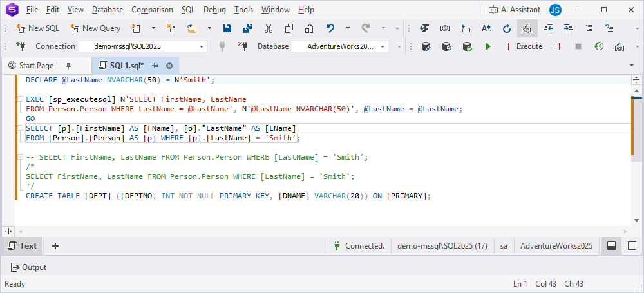Select the Text view tab
644x293 pixels.
23,246
